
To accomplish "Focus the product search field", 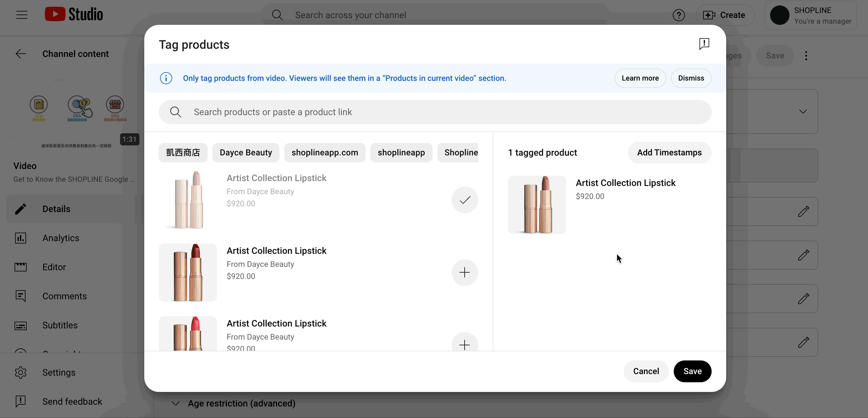I will [x=435, y=112].
